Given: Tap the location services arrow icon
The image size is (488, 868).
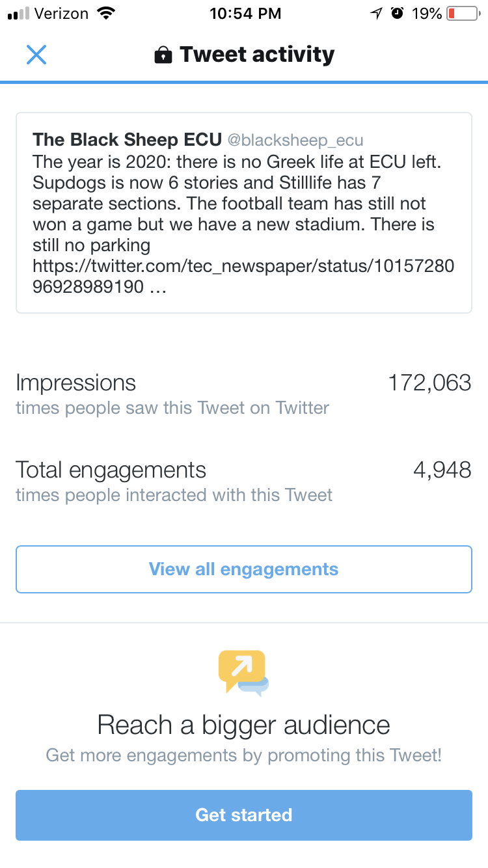Looking at the screenshot, I should 376,14.
